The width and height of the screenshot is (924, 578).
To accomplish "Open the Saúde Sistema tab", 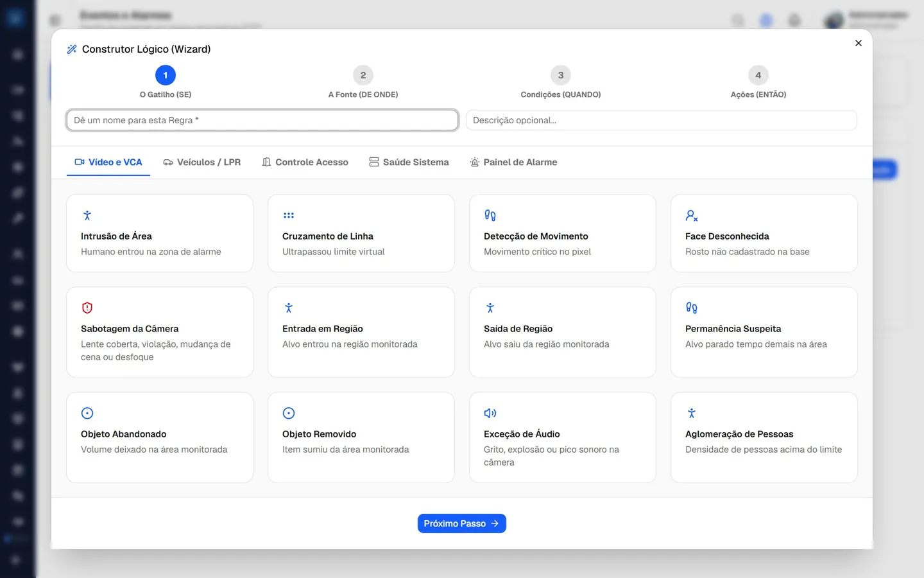I will click(409, 162).
